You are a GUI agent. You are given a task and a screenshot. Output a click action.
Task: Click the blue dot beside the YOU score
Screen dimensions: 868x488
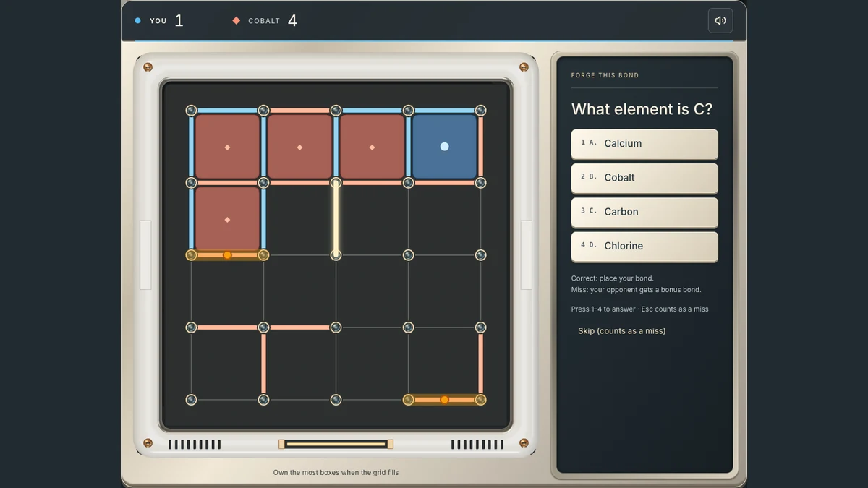pos(137,20)
